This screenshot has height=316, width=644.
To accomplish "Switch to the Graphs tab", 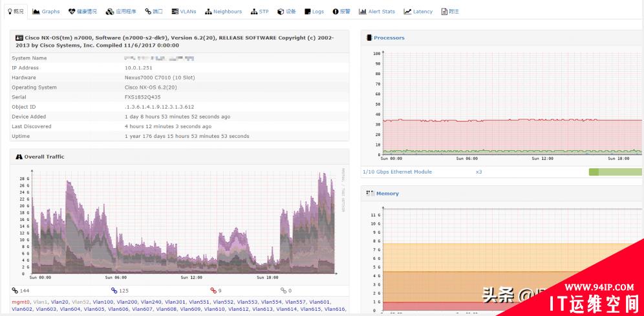I will (46, 12).
